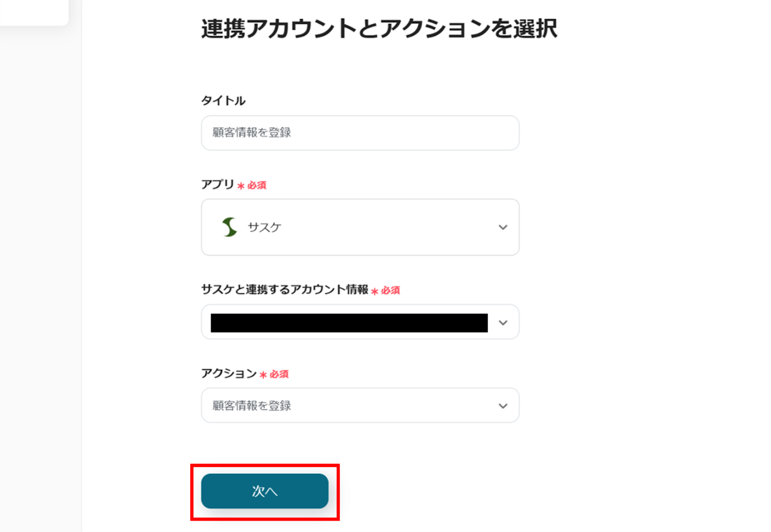Image resolution: width=771 pixels, height=532 pixels.
Task: Click the 連携アカウントとアクションを選択 heading
Action: pos(379,29)
